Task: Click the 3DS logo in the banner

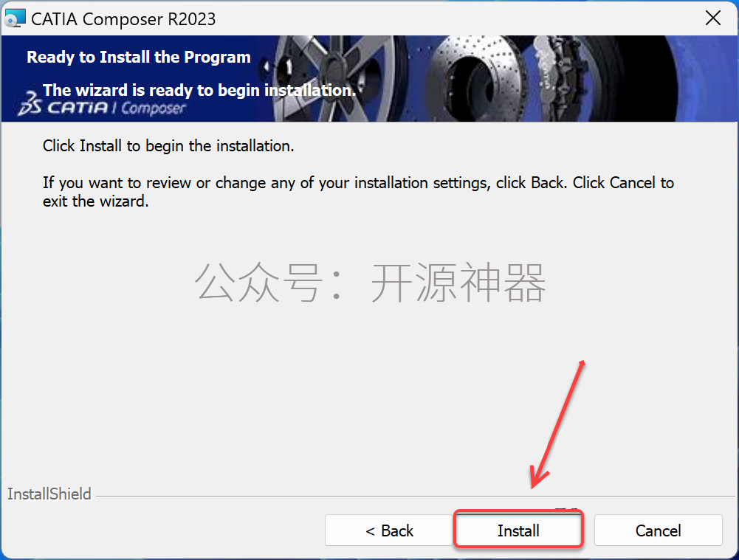Action: click(30, 103)
